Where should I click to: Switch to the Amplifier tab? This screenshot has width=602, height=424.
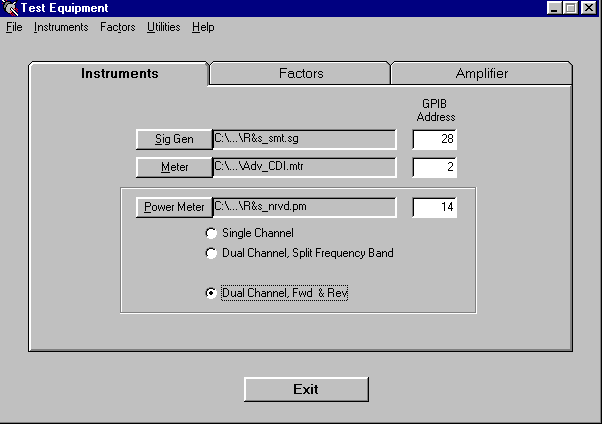481,73
